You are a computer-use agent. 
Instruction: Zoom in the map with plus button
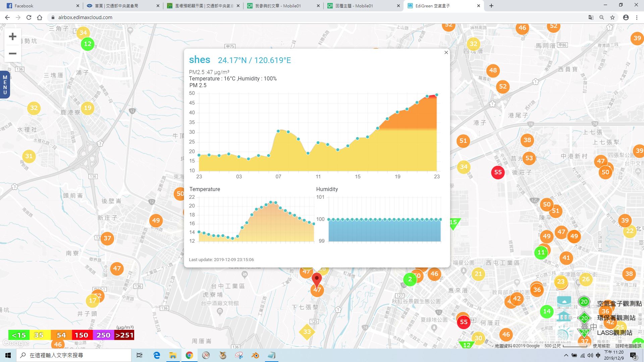point(12,37)
